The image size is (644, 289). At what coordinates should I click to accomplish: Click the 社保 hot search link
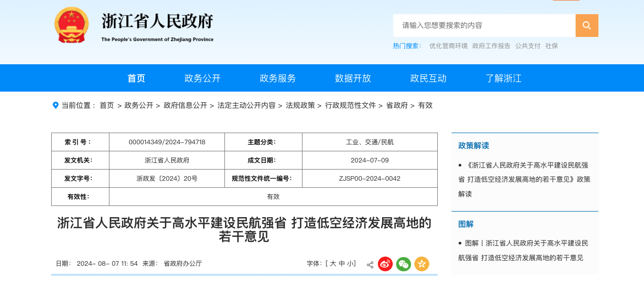(x=551, y=46)
